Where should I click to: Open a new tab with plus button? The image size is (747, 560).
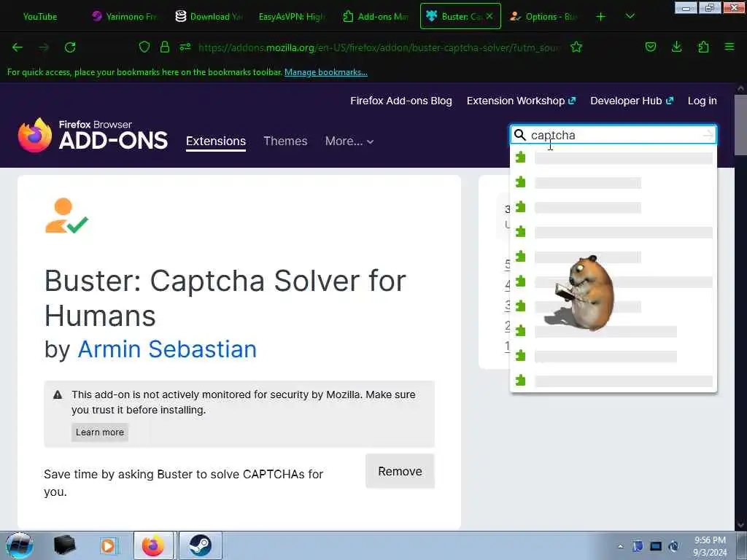[601, 17]
